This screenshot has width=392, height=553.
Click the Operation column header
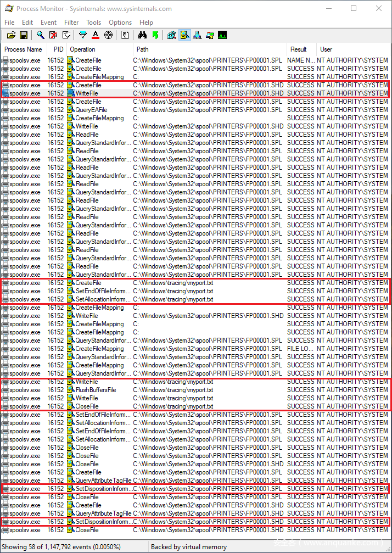(x=100, y=49)
